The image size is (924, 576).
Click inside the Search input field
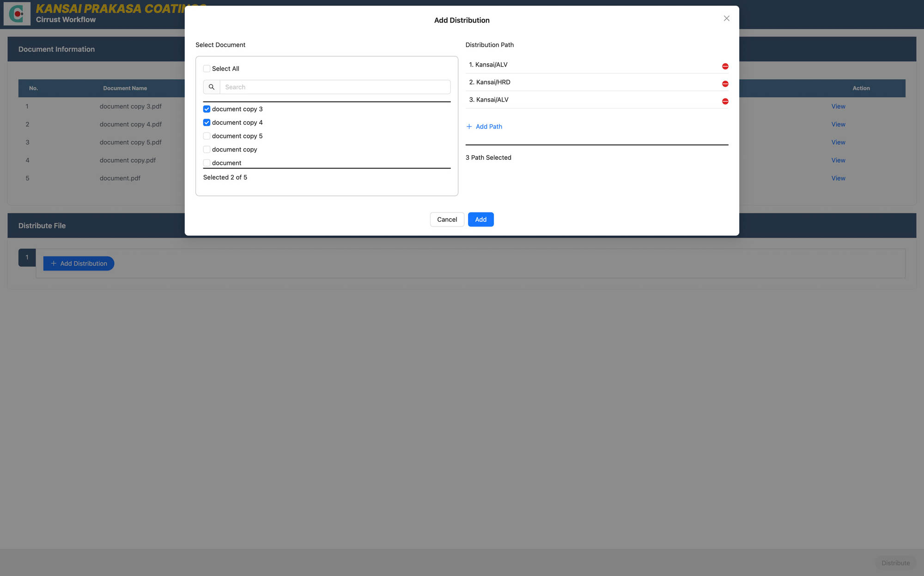pyautogui.click(x=335, y=87)
